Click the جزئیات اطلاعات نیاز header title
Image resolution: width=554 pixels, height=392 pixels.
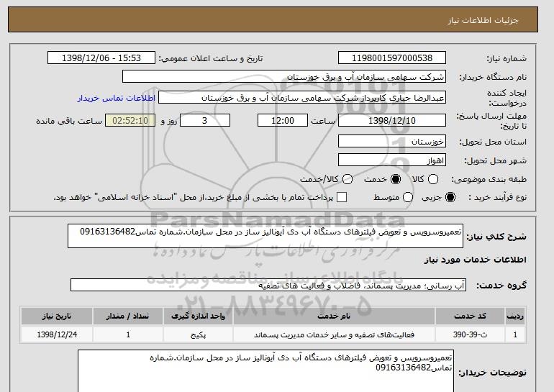pyautogui.click(x=483, y=20)
